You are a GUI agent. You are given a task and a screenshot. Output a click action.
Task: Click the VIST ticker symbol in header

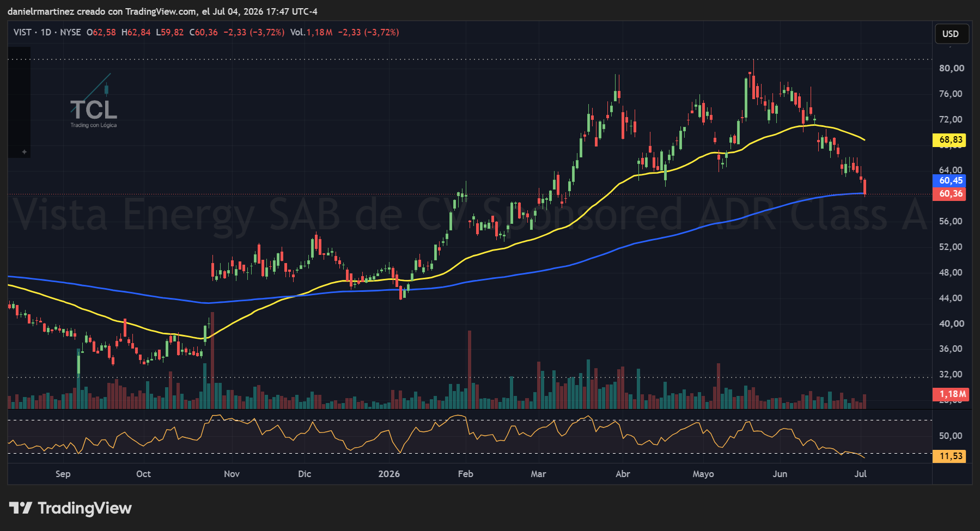[22, 32]
